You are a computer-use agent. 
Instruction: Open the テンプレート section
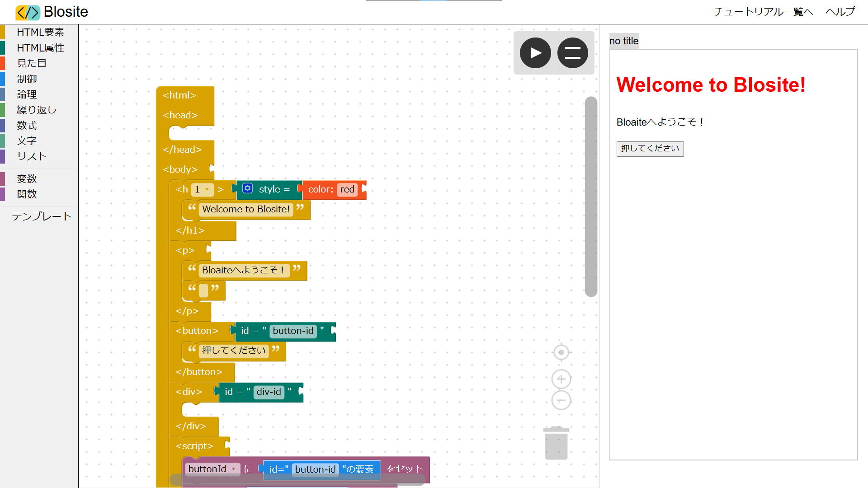(x=42, y=216)
